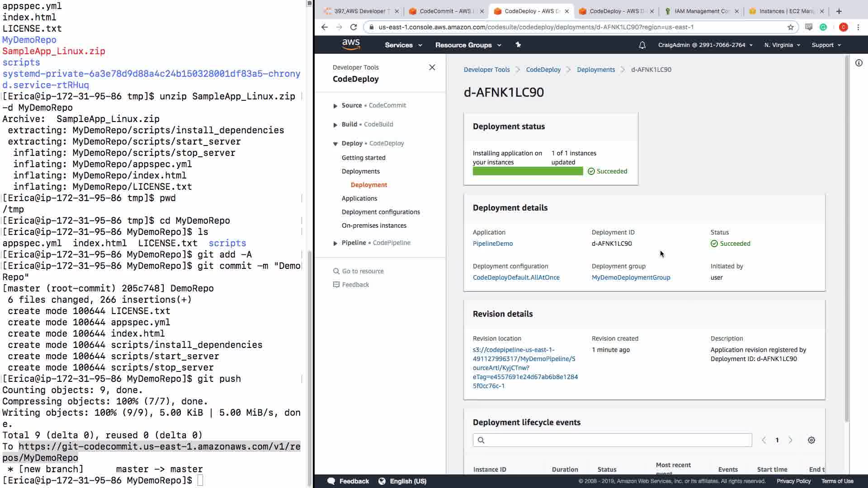
Task: Expand the Pipeline CodePipeline section
Action: (335, 243)
